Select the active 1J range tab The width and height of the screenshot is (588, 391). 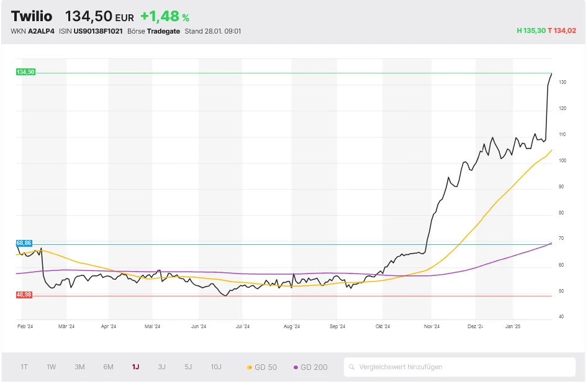pyautogui.click(x=135, y=367)
